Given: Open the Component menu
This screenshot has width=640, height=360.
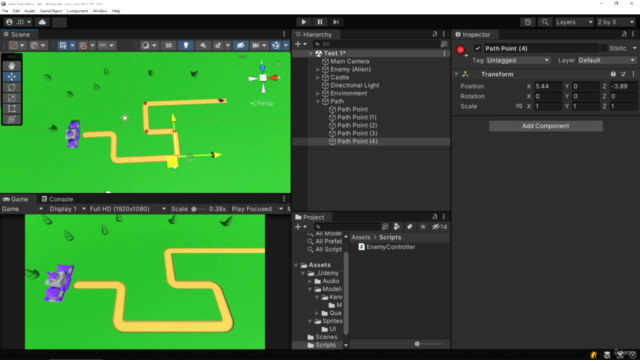Looking at the screenshot, I should click(77, 11).
